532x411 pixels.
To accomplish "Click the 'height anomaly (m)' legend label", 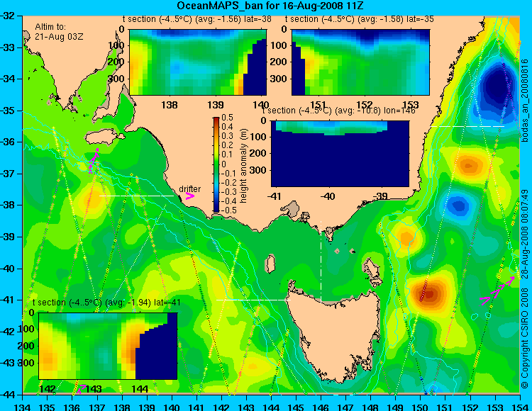I will [243, 166].
